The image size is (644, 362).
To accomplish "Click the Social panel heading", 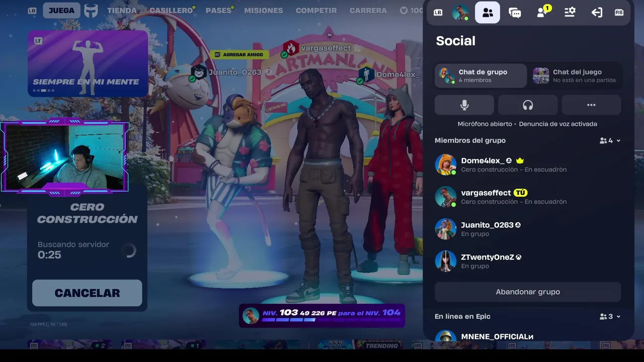I will 455,41.
